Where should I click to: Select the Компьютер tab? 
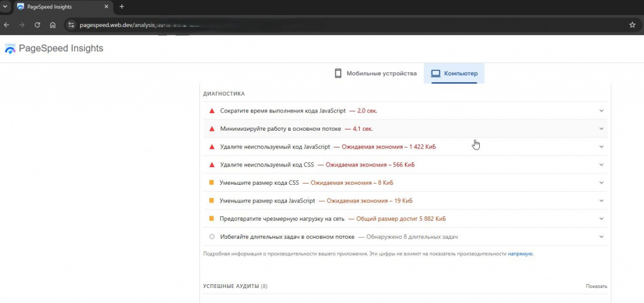(x=454, y=74)
